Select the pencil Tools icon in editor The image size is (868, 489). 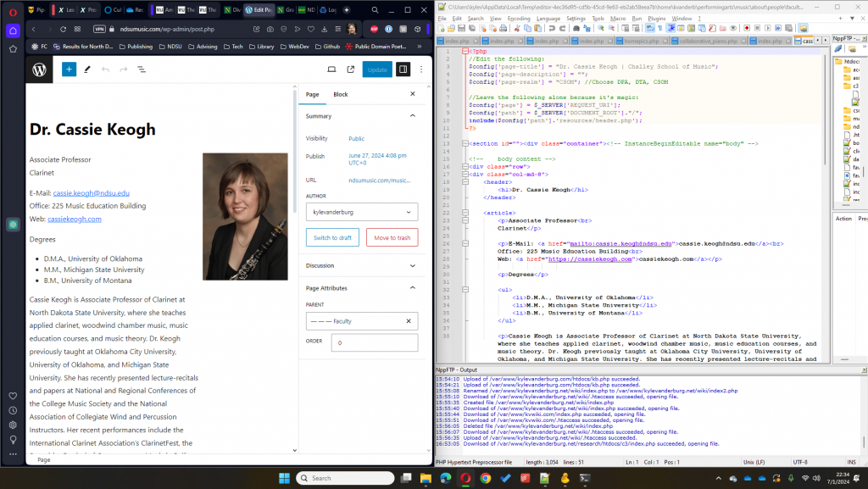coord(87,69)
